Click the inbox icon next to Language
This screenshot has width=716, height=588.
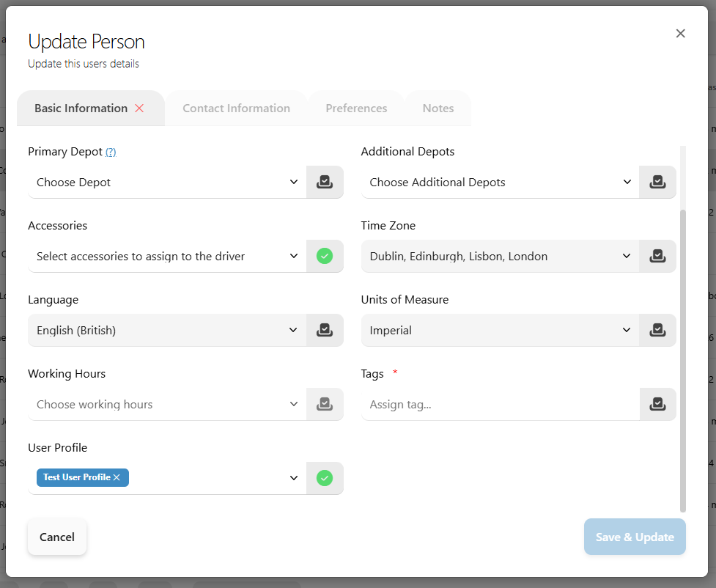pos(325,330)
